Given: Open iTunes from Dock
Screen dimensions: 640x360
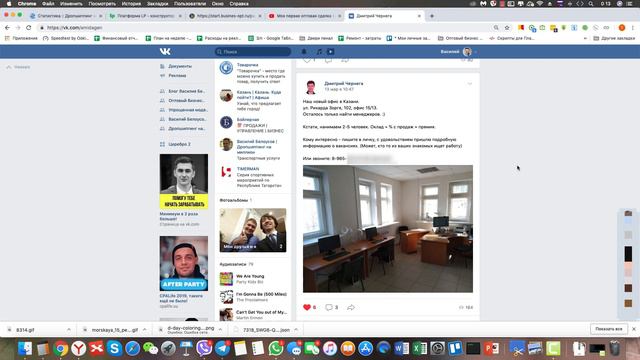Looking at the screenshot, I should [x=330, y=349].
